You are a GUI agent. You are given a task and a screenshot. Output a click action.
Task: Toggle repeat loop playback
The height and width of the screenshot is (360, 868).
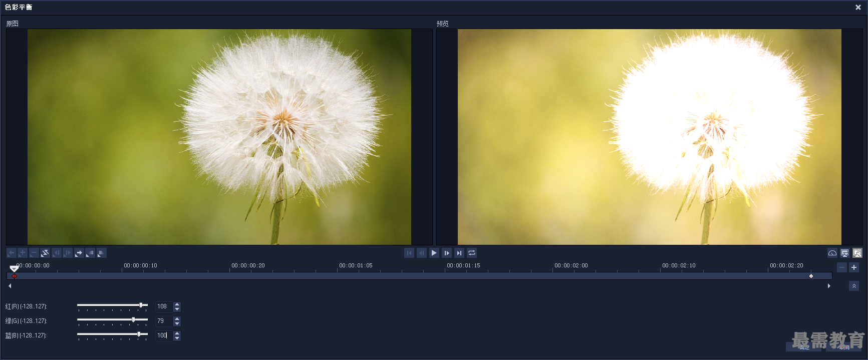pos(472,253)
